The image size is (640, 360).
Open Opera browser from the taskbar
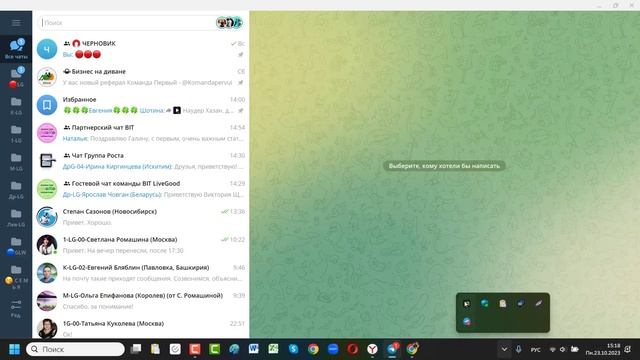click(353, 349)
